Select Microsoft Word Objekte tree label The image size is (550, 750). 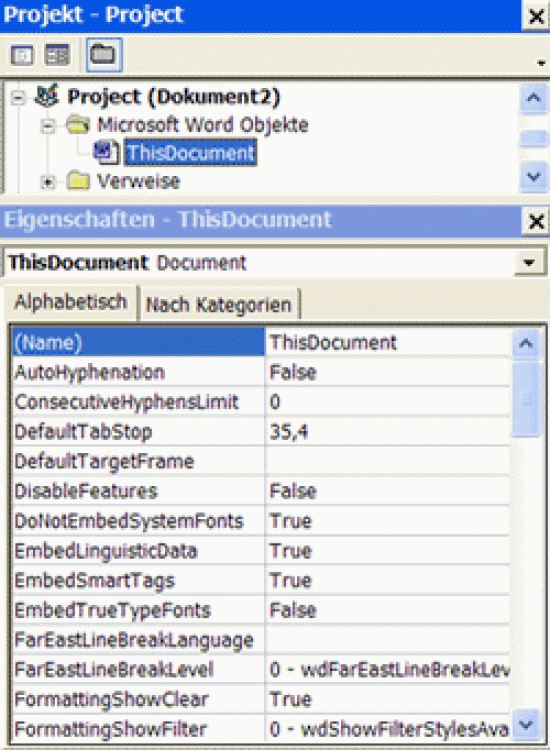point(203,125)
